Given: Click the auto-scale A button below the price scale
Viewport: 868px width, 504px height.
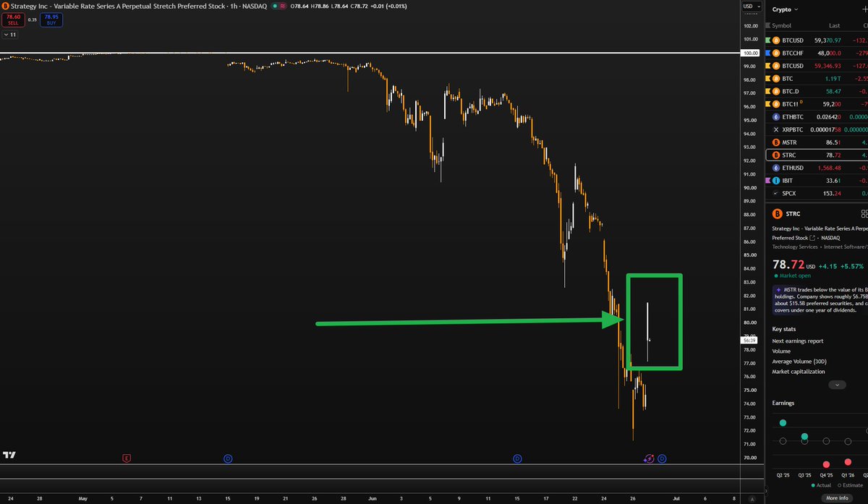Looking at the screenshot, I should click(752, 498).
